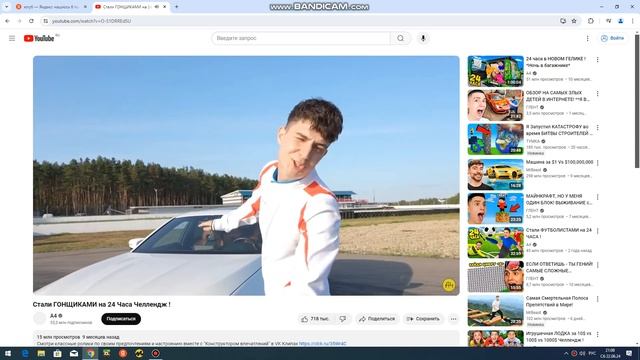Open thumbnail for ЕСЛИ ОТВЕТИШЬ - ТЫ ГЕНИЙ
Screen dimensions: 640x360
pos(496,276)
